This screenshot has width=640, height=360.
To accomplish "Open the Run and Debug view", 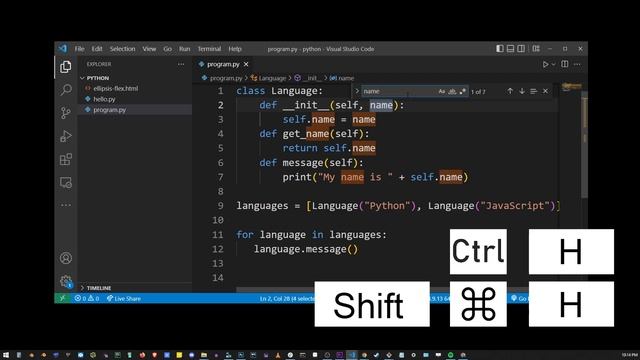I will pos(66,136).
